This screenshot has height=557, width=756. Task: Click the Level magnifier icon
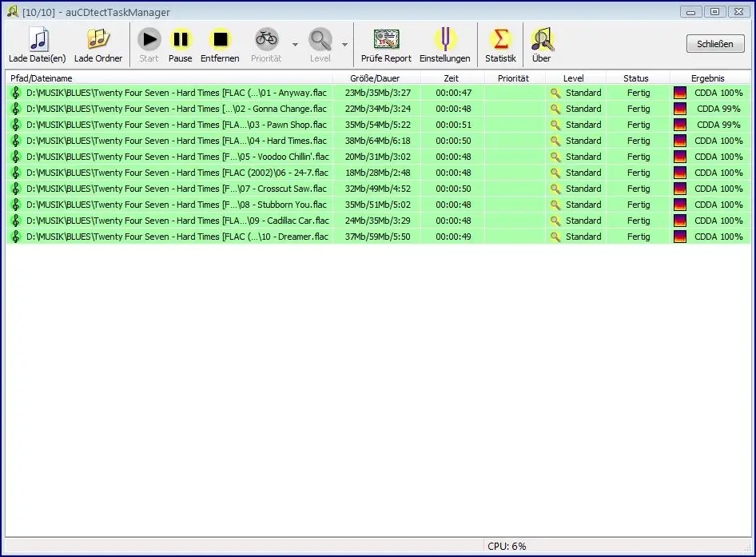tap(320, 39)
